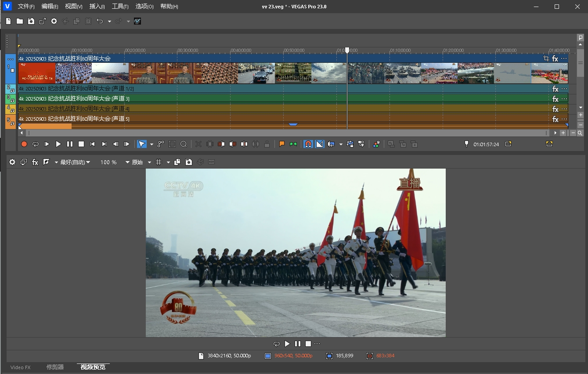Click the timeline ruler at 00:30:00:00
Viewport: 588px width, 374px height.
tap(177, 50)
